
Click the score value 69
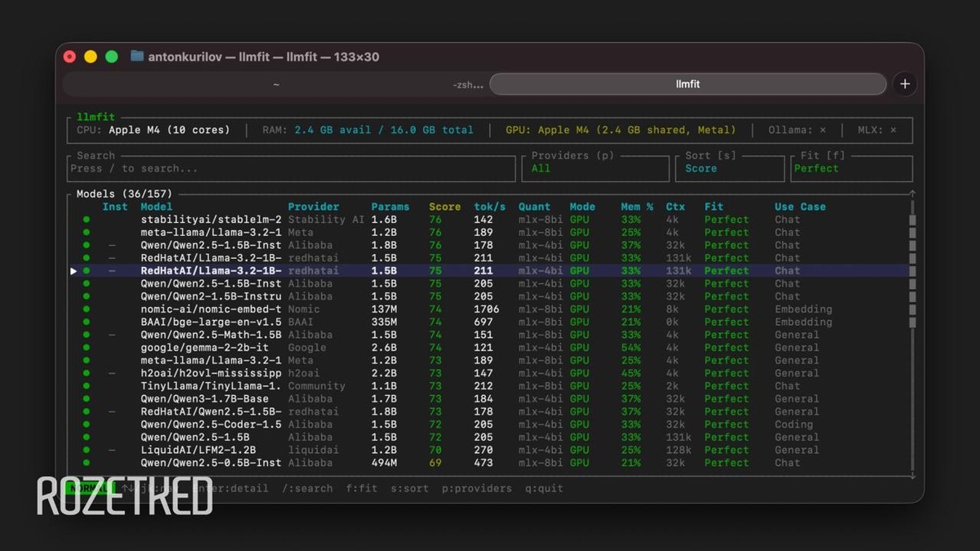click(x=435, y=463)
